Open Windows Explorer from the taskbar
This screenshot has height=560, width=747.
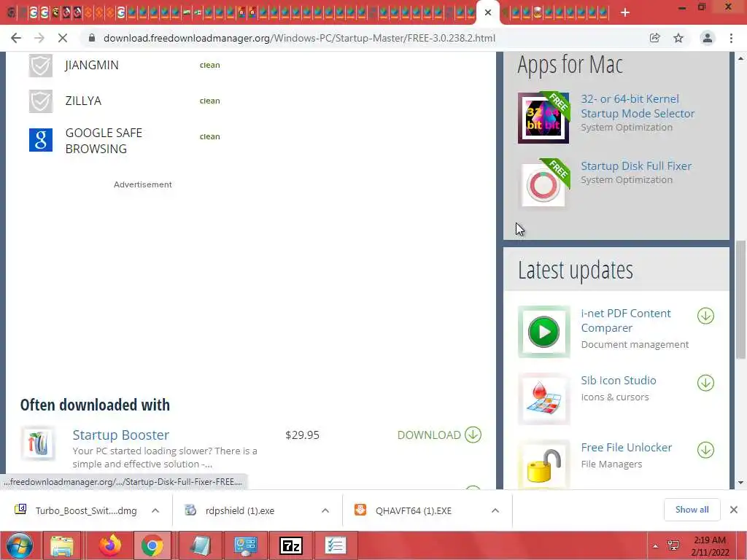(x=62, y=545)
